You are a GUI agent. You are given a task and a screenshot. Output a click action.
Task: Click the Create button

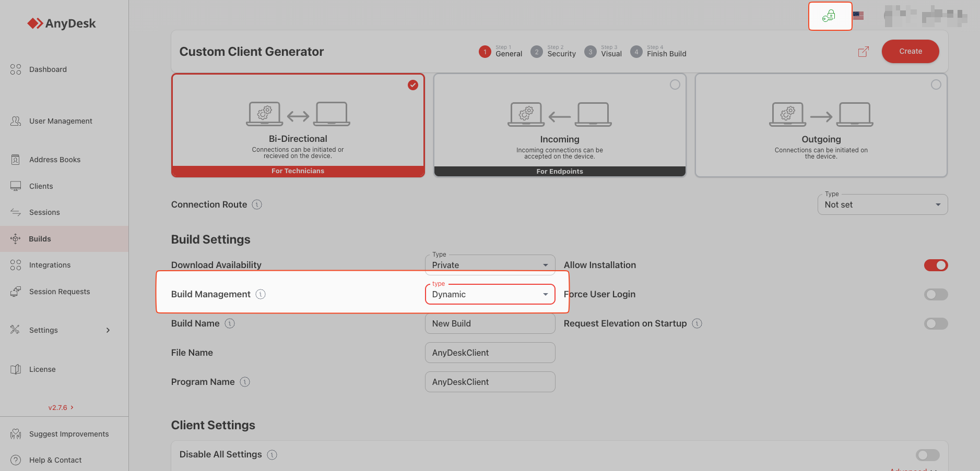(910, 51)
